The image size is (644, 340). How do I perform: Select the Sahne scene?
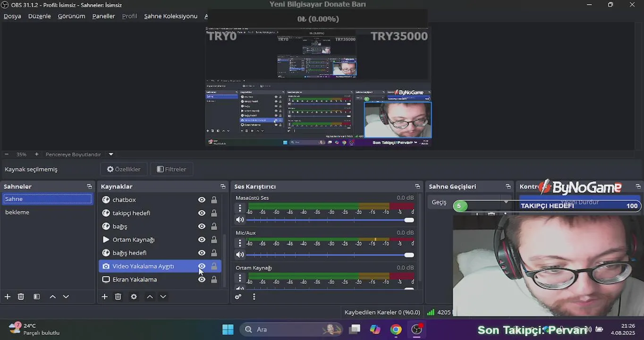tap(47, 199)
